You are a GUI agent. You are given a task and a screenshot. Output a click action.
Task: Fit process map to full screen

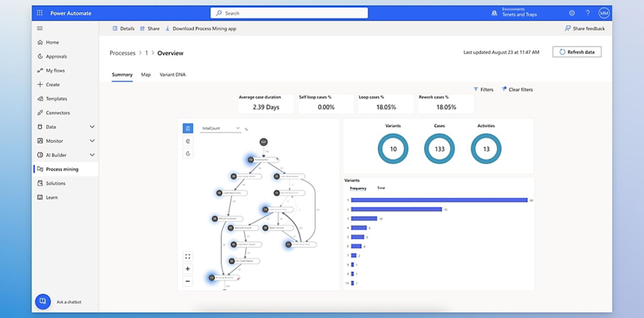tap(188, 257)
